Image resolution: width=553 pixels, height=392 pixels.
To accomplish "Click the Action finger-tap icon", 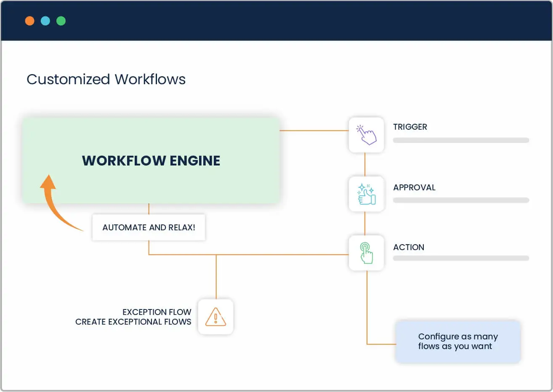I will [366, 253].
